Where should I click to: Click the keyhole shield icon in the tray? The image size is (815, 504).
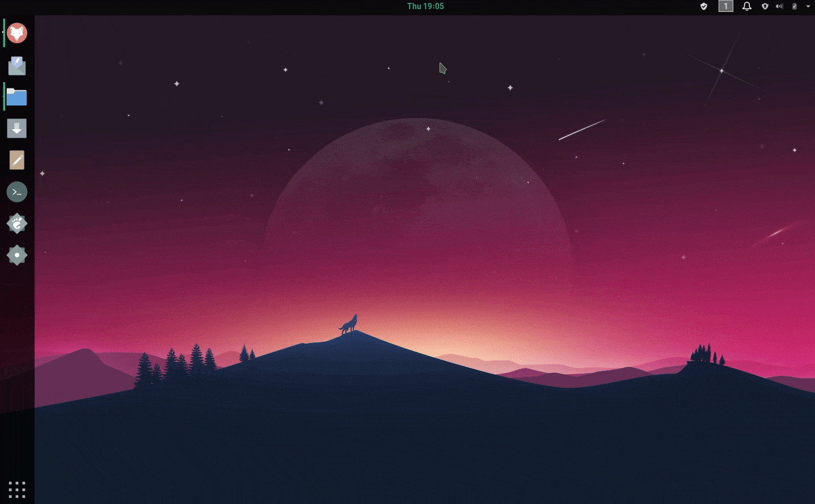[765, 6]
